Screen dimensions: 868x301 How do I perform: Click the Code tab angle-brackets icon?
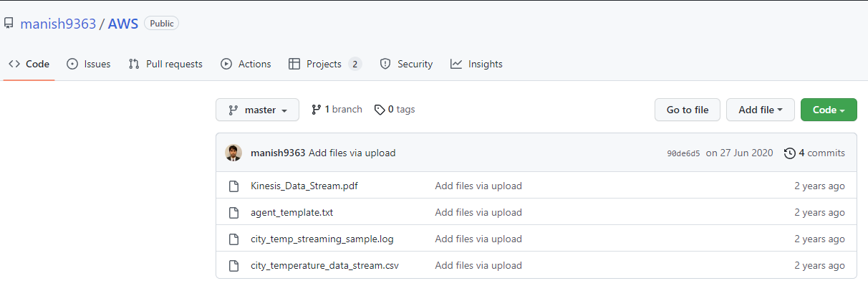[x=14, y=64]
